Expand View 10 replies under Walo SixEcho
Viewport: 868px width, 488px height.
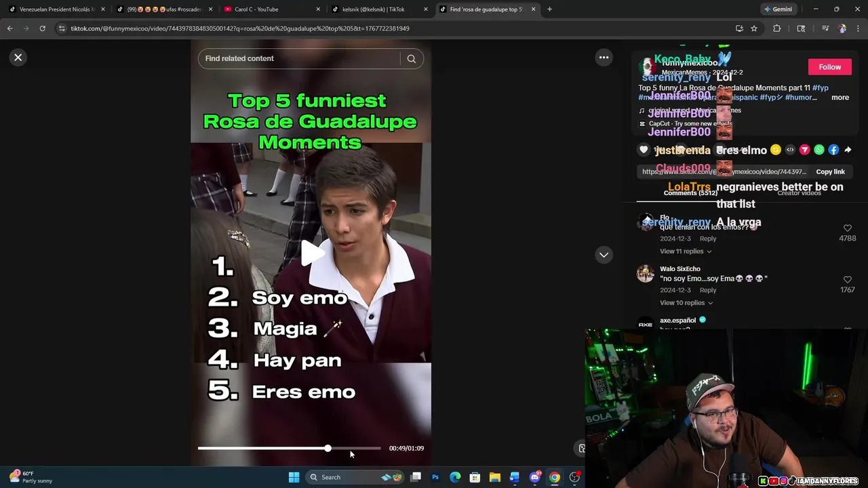click(686, 303)
